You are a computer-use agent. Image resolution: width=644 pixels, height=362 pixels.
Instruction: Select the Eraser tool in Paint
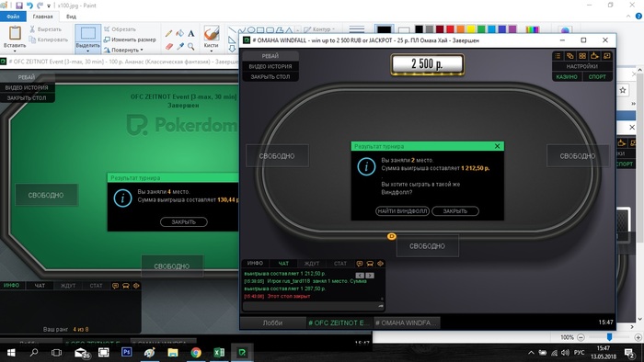tap(168, 46)
